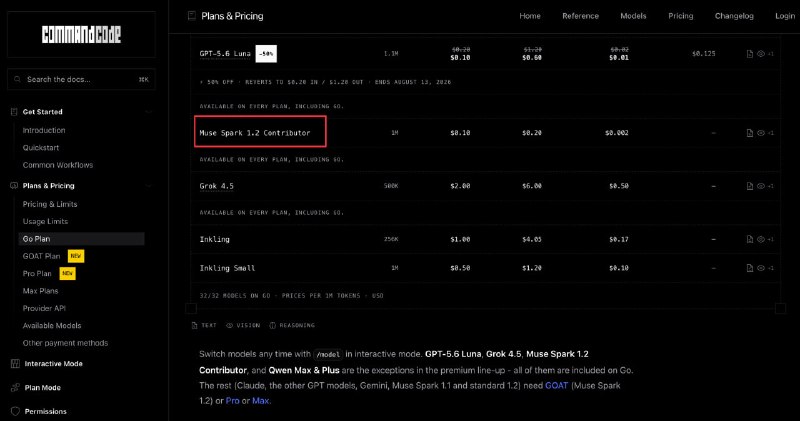The width and height of the screenshot is (800, 421).
Task: Open the Pro Plan sidebar entry
Action: pyautogui.click(x=37, y=274)
